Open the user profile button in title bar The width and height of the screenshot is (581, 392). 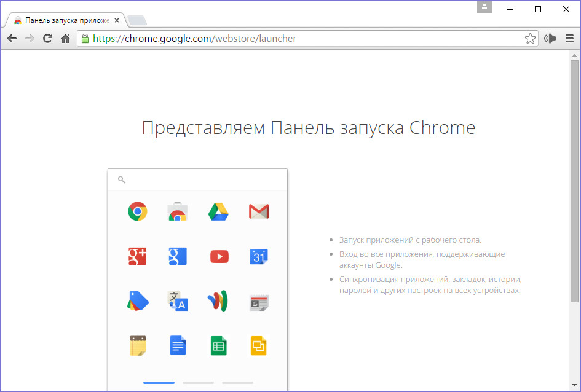pyautogui.click(x=484, y=6)
